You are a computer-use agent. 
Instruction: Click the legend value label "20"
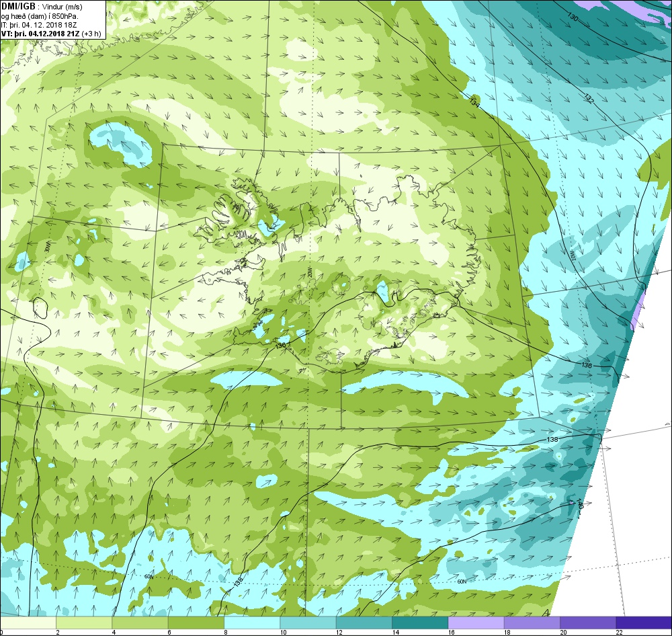coord(563,632)
